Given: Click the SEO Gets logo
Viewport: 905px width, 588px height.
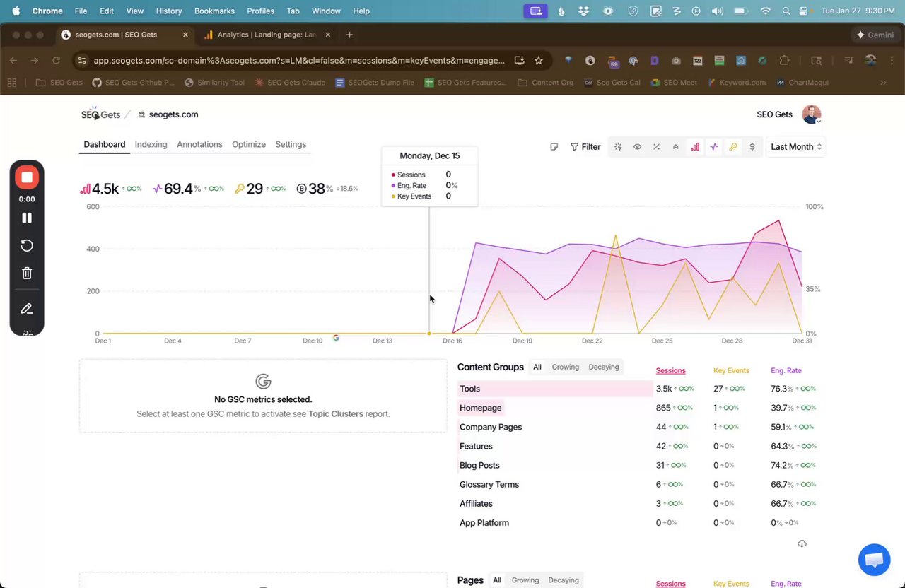Looking at the screenshot, I should tap(100, 114).
